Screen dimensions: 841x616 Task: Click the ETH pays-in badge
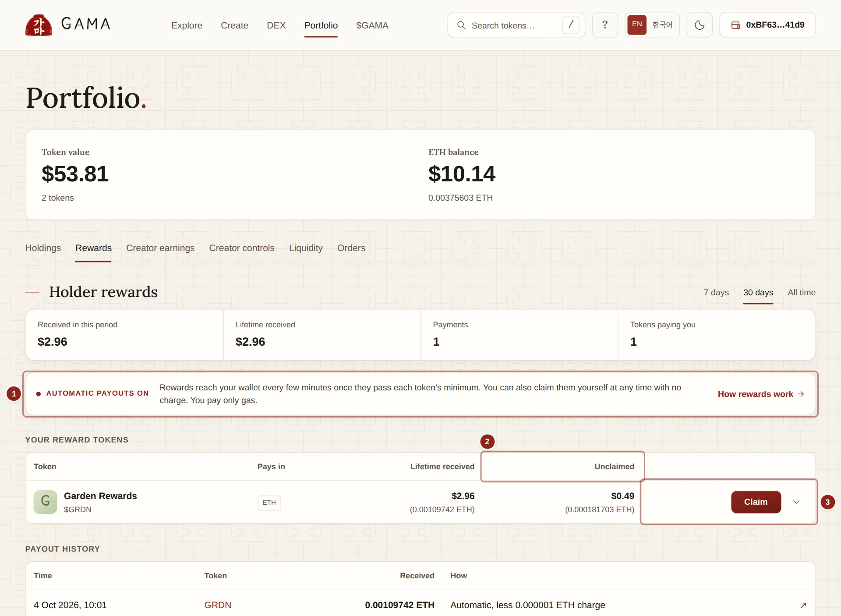pyautogui.click(x=269, y=503)
